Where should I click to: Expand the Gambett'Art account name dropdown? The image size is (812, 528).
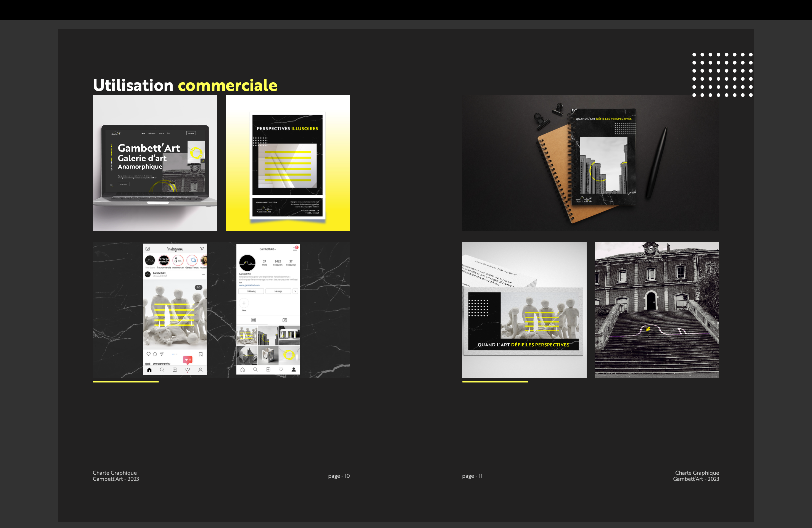click(268, 249)
